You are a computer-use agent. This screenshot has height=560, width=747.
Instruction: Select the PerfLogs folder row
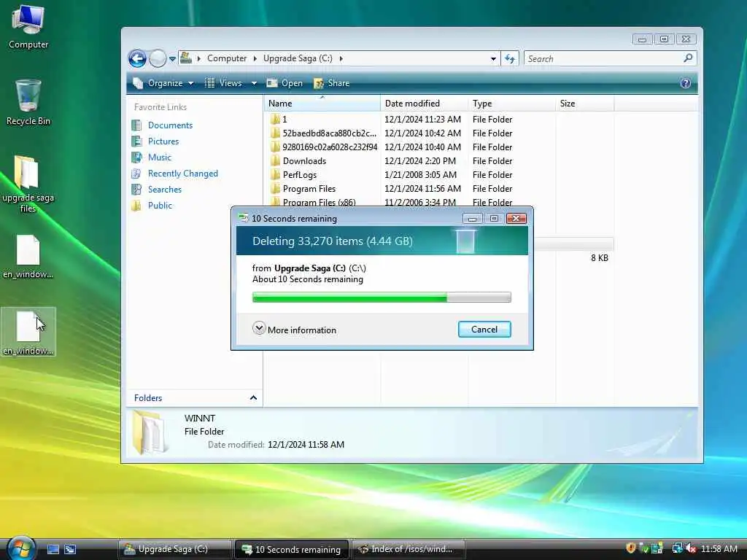click(x=299, y=175)
